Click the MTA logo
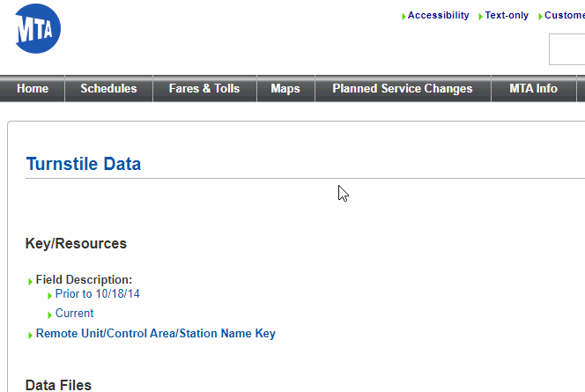585x392 pixels. pos(37,29)
